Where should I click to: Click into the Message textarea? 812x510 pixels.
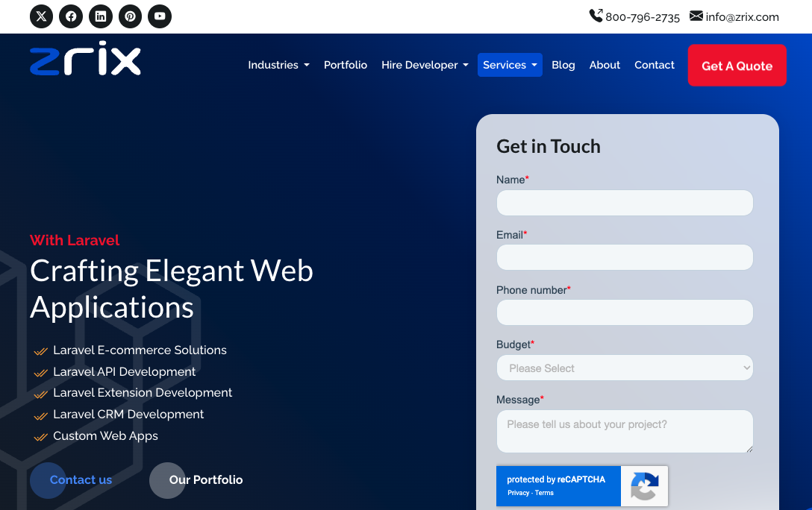click(x=625, y=432)
